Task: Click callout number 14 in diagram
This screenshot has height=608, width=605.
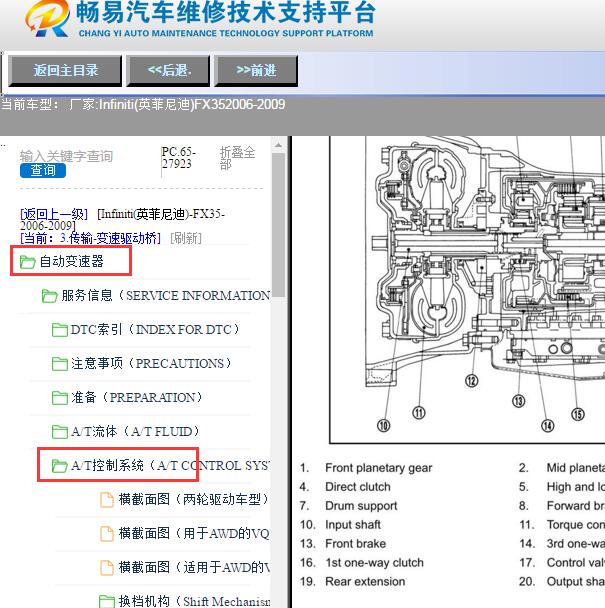Action: pos(548,426)
